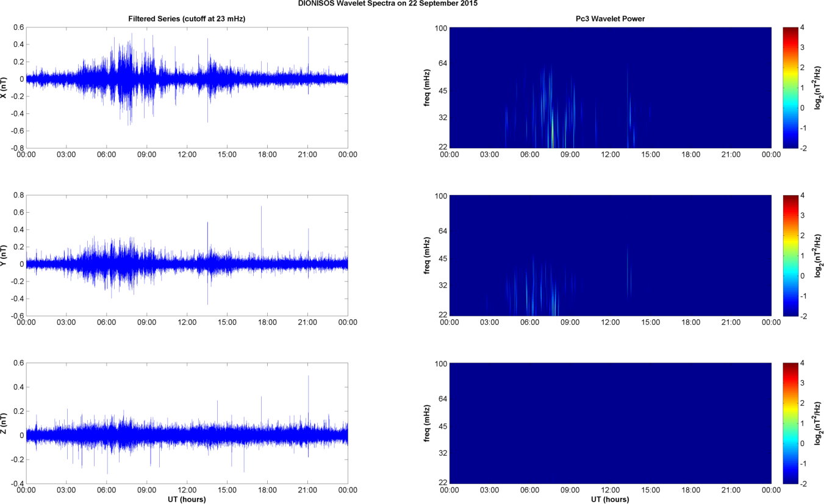Click the Y component wavelet power spectrogram
Screen dimensions: 824x504
[x=611, y=255]
